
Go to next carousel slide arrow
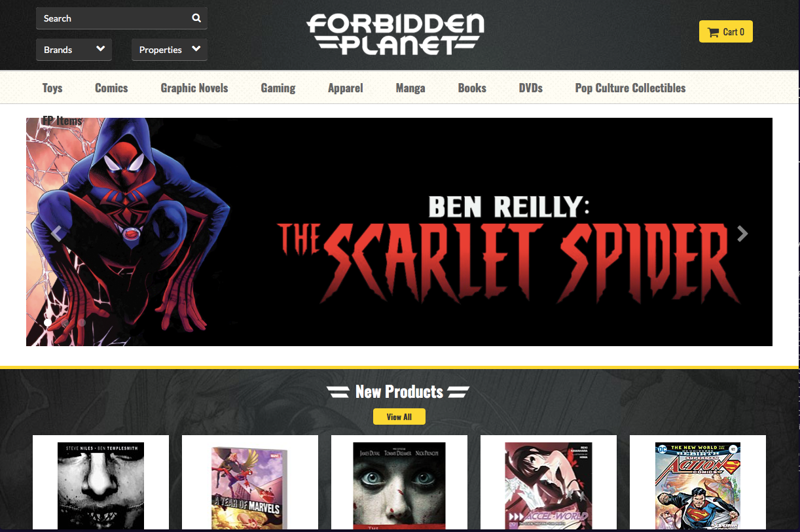tap(742, 234)
